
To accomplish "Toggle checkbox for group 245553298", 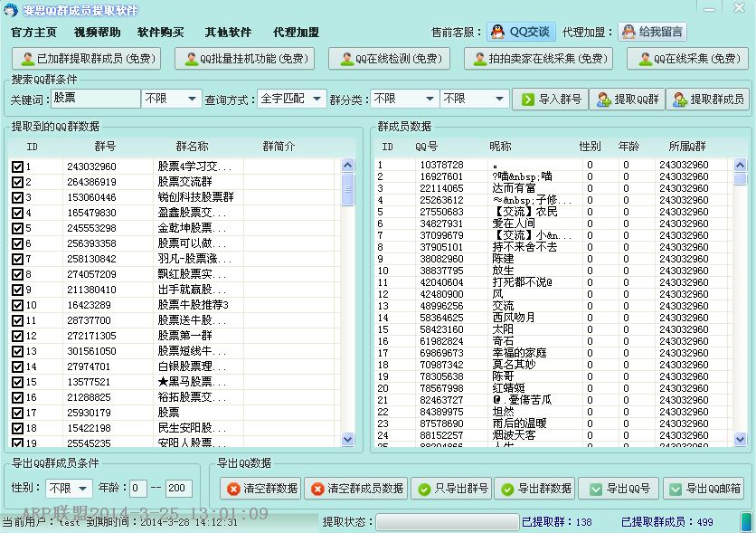I will pyautogui.click(x=17, y=229).
